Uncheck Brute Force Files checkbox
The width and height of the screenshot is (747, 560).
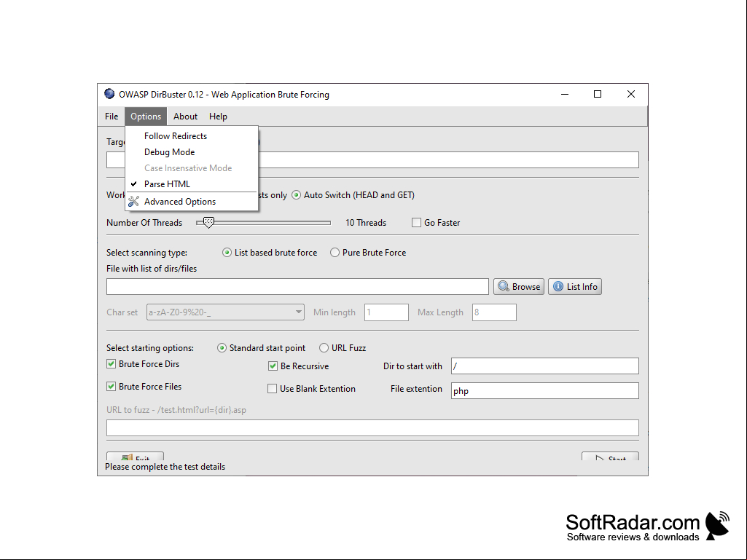click(x=111, y=387)
